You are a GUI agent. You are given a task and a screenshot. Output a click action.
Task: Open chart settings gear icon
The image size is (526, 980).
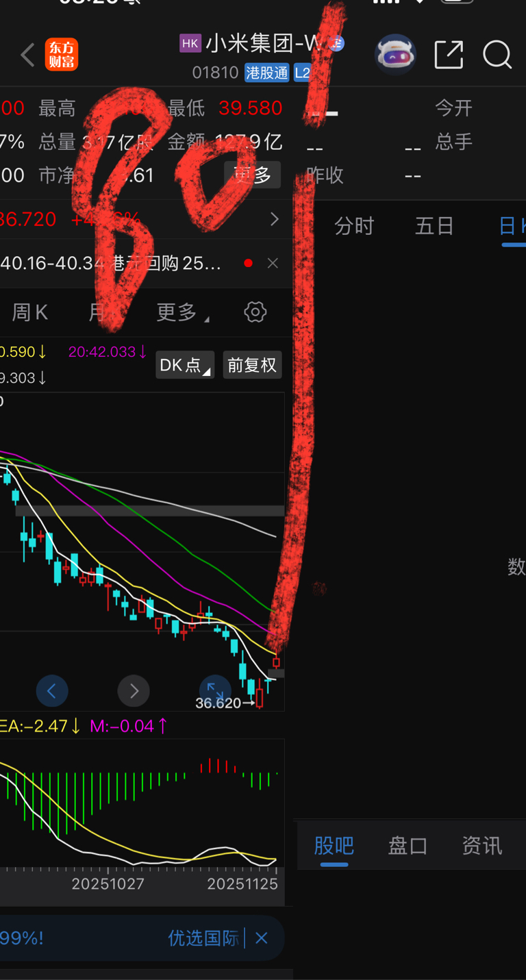pos(255,312)
